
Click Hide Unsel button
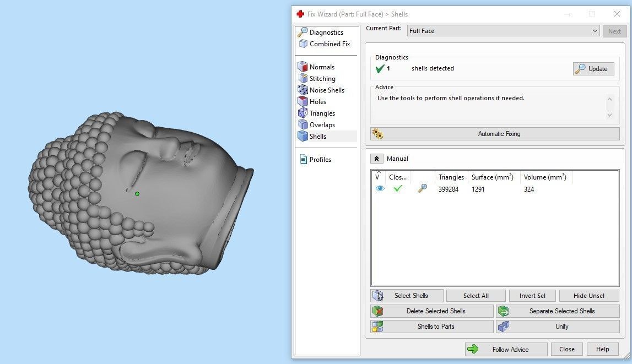pos(589,296)
